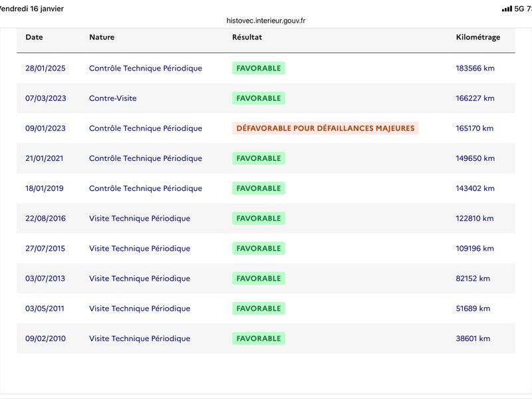This screenshot has height=399, width=532.
Task: Click the Résultat column header
Action: (247, 37)
